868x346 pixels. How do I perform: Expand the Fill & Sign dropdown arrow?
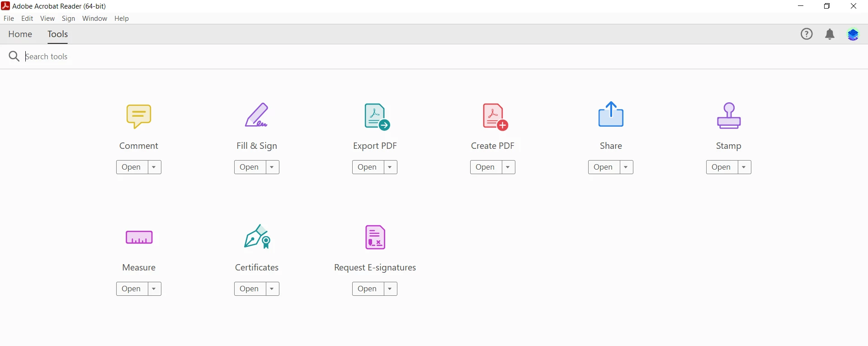click(272, 167)
